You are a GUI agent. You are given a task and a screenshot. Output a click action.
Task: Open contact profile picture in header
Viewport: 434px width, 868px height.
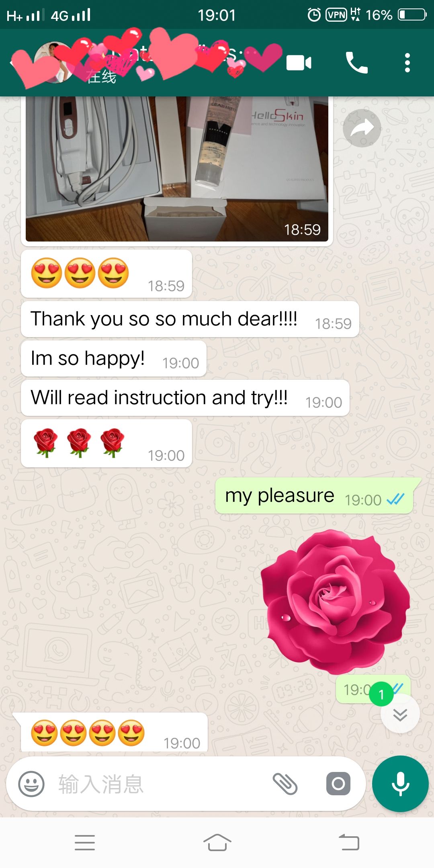(54, 62)
